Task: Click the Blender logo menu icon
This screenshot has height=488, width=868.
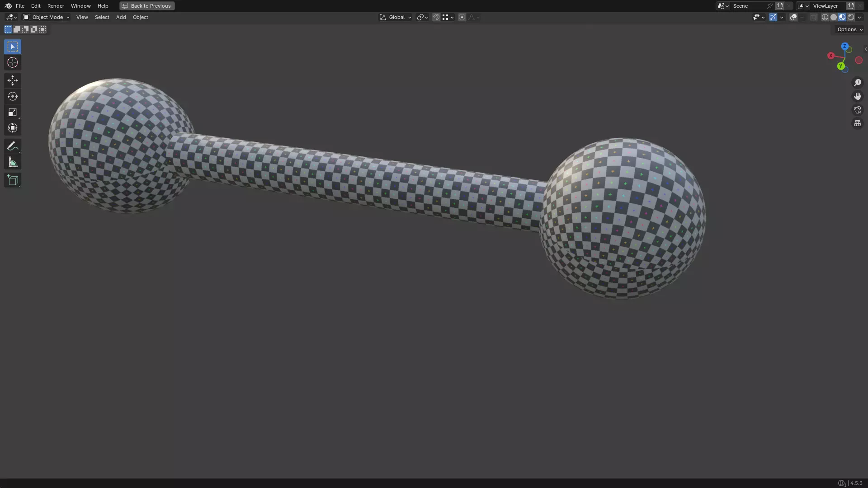Action: 8,6
